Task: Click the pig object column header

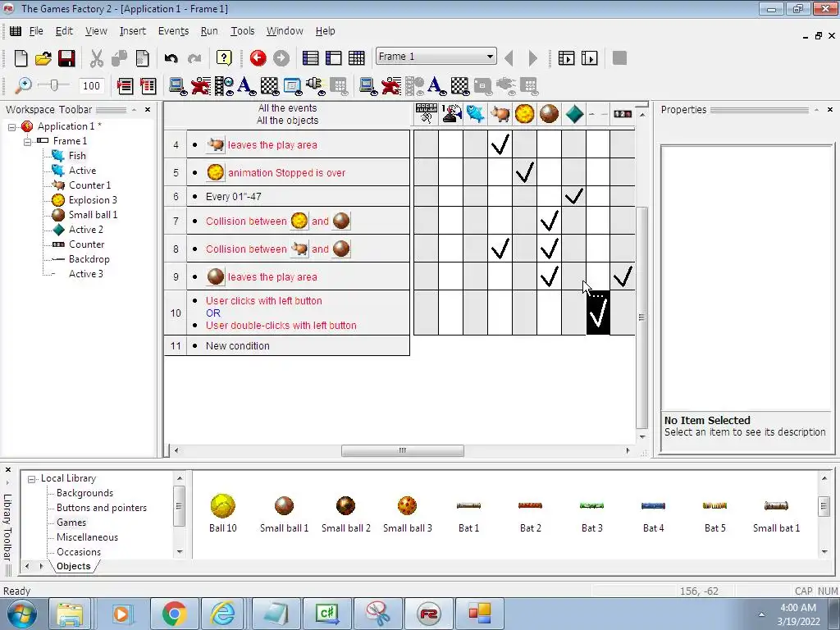Action: (x=500, y=113)
